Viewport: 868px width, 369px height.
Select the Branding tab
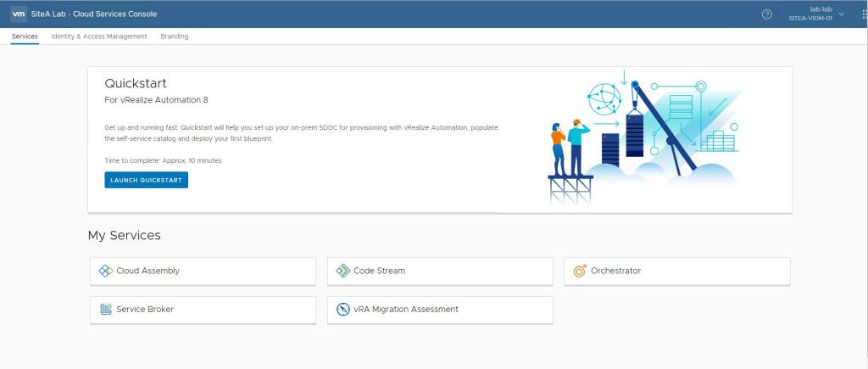point(175,36)
